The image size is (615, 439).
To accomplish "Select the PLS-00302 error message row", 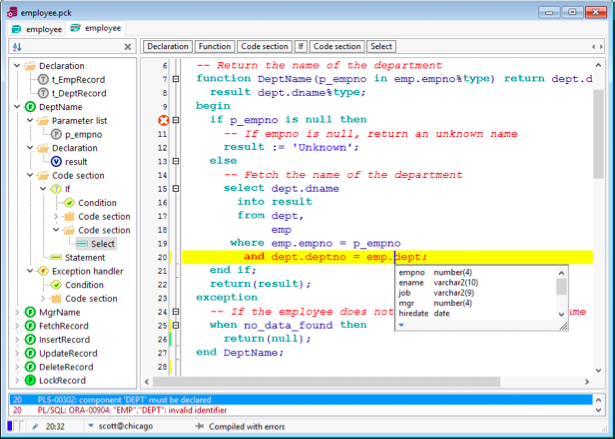I will pyautogui.click(x=301, y=400).
